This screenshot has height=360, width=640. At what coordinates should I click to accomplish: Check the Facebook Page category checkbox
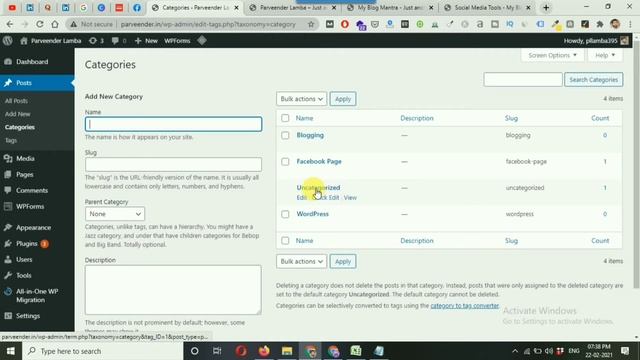pyautogui.click(x=285, y=162)
